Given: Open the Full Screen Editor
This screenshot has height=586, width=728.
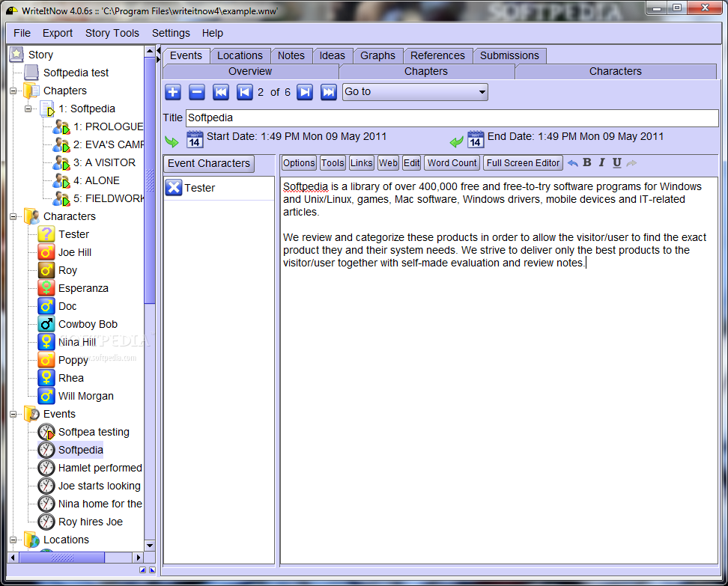Looking at the screenshot, I should click(x=523, y=163).
